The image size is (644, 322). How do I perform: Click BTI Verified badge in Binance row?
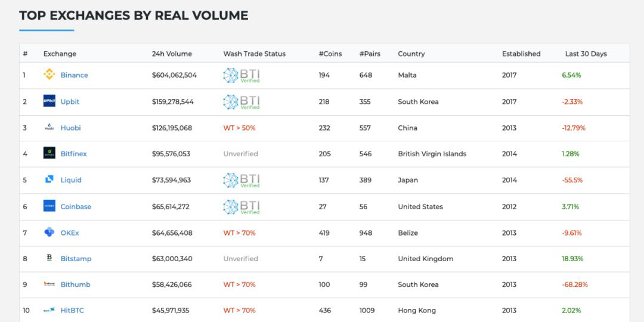(241, 76)
